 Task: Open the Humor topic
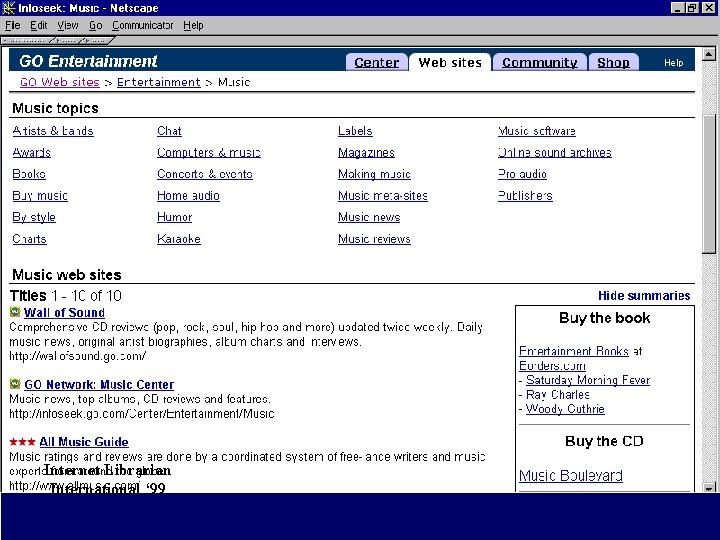click(x=174, y=217)
